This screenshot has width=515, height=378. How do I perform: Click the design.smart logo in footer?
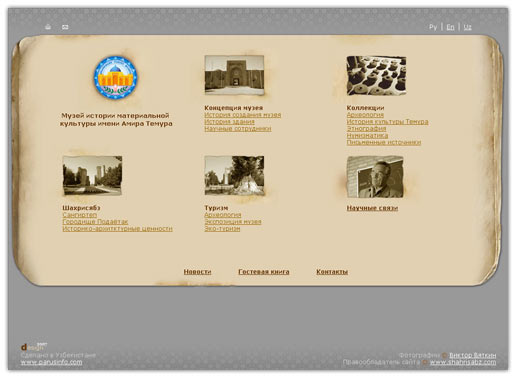coord(34,347)
